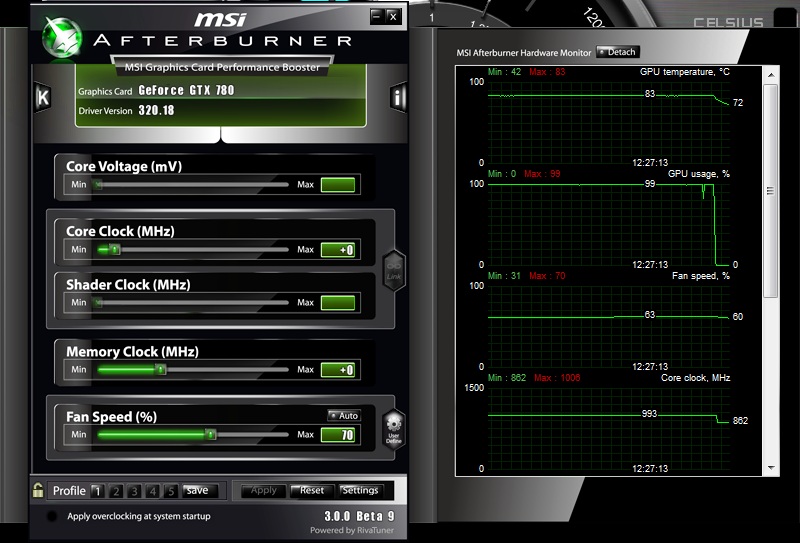Toggle the profile lock padlock icon
The height and width of the screenshot is (543, 800).
38,490
